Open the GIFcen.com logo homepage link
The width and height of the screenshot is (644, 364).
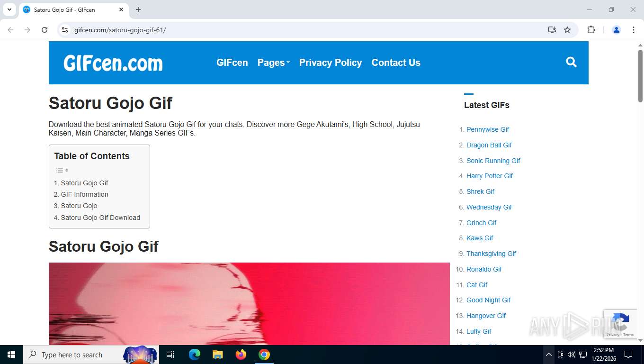click(x=113, y=63)
